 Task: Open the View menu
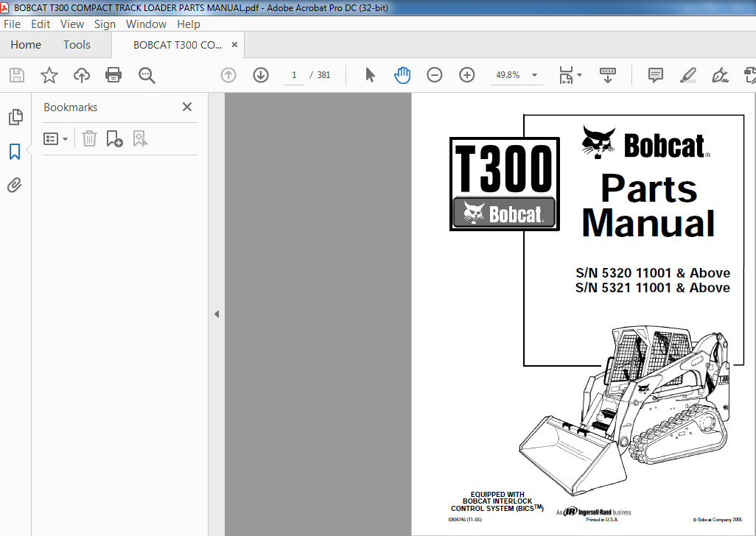point(71,24)
